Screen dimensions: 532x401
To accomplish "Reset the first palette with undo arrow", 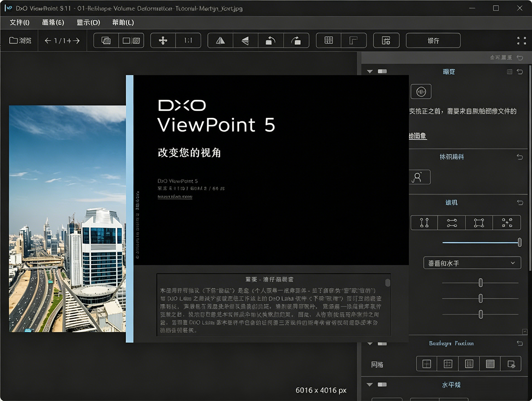I will coord(520,72).
